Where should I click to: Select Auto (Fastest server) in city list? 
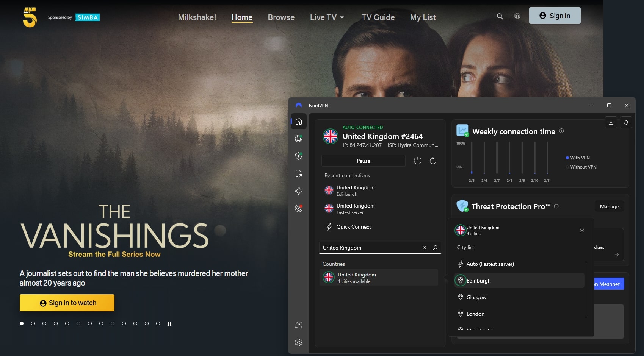click(x=519, y=264)
